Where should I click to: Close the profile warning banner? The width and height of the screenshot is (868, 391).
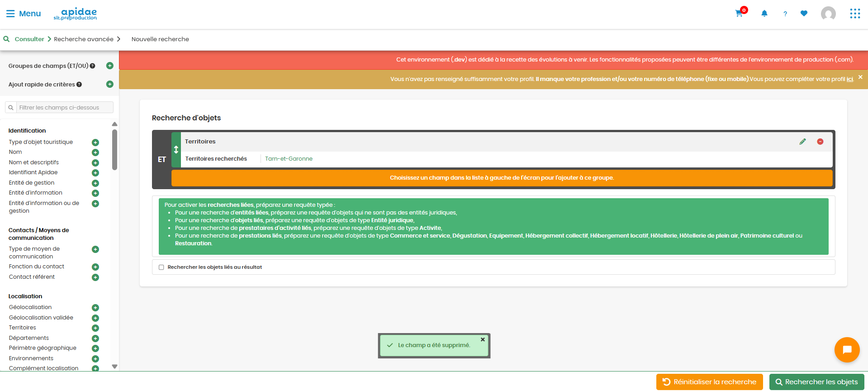tap(860, 77)
